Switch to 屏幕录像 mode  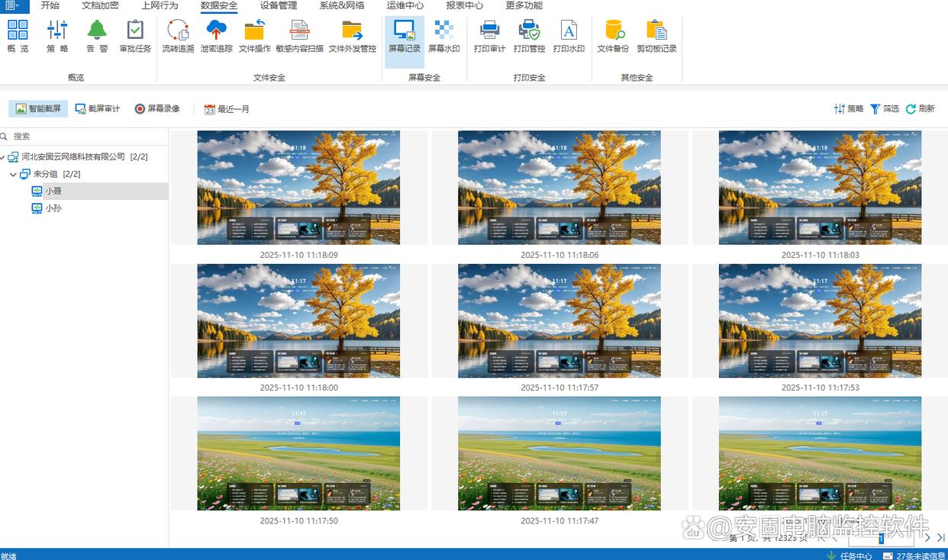[x=157, y=109]
